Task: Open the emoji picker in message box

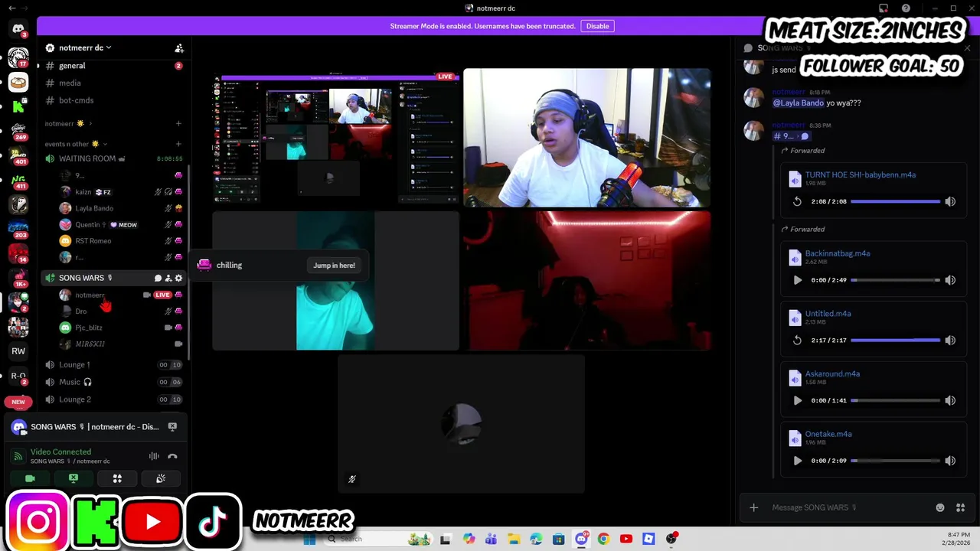Action: tap(940, 507)
